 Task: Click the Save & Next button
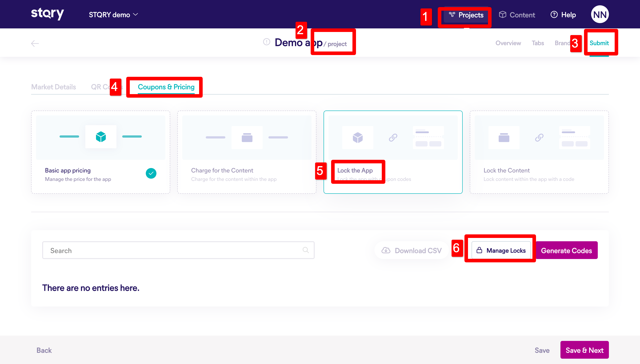tap(584, 350)
